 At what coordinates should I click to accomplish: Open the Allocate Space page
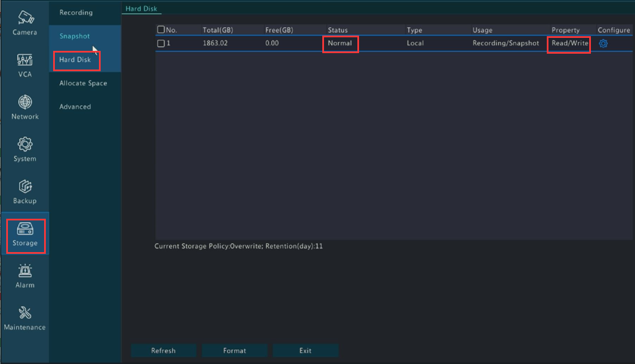[83, 83]
